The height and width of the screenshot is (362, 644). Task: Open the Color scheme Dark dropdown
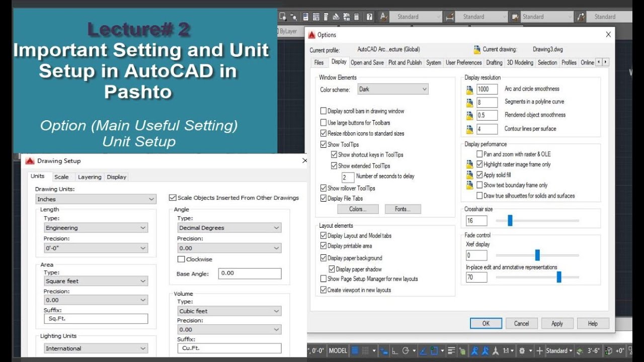(393, 89)
